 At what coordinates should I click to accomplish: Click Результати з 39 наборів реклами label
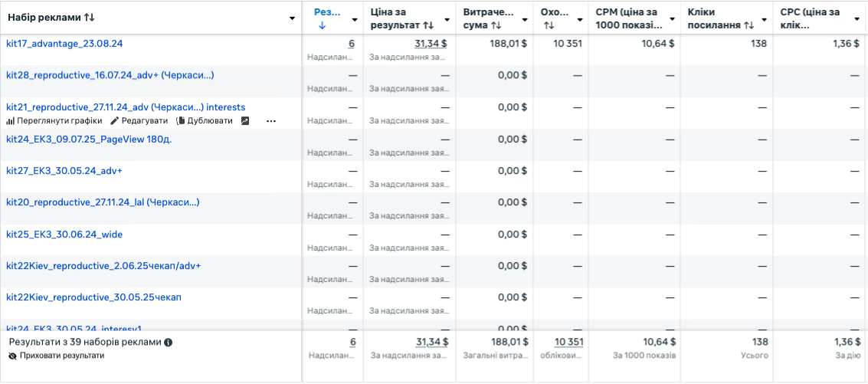[85, 343]
